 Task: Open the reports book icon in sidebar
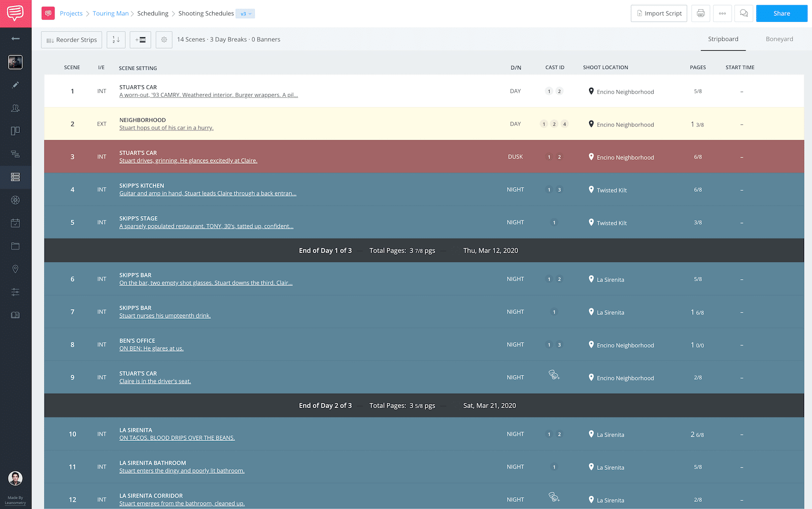pos(15,315)
